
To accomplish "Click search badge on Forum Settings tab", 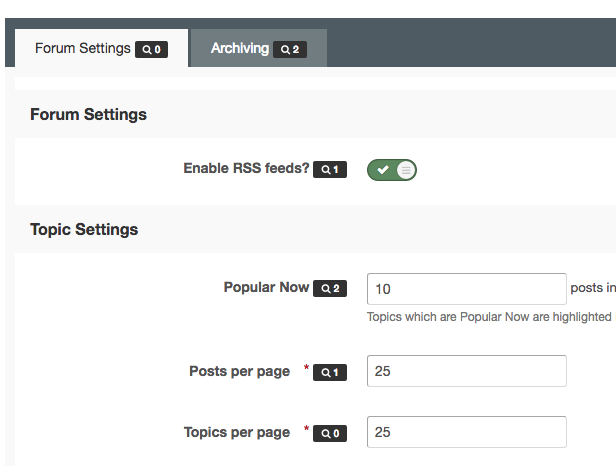I will click(152, 49).
